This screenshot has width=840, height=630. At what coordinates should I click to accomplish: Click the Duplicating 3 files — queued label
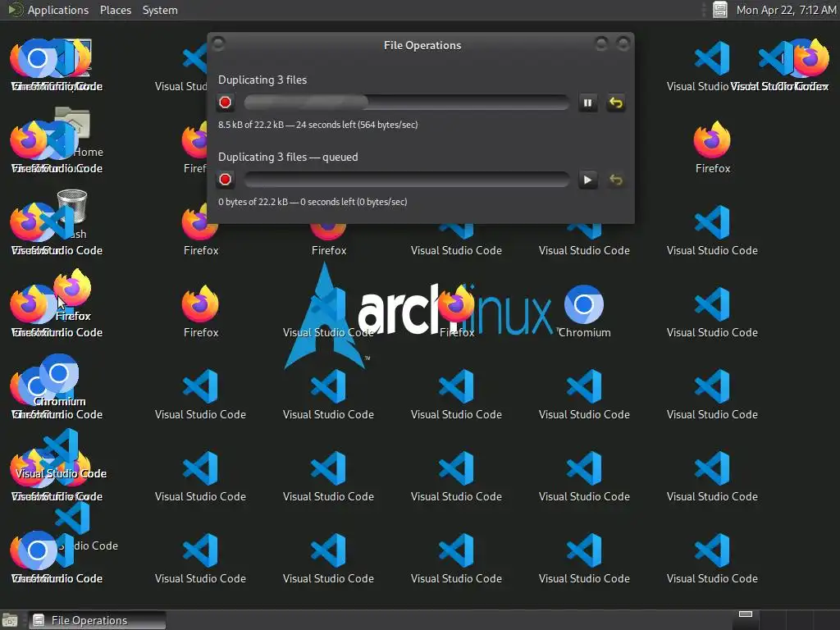tap(288, 157)
